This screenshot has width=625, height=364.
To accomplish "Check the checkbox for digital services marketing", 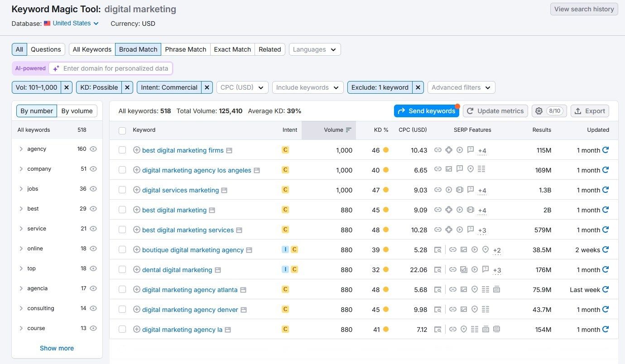I will pyautogui.click(x=122, y=190).
